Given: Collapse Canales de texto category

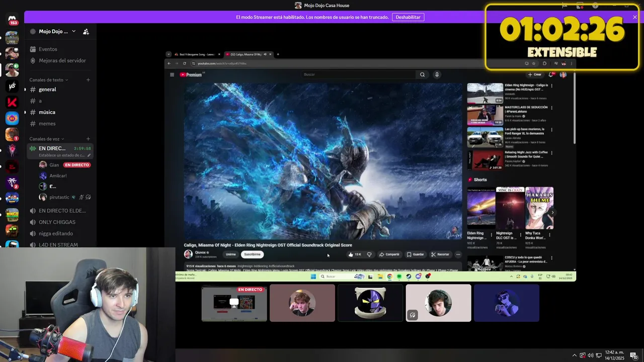Looking at the screenshot, I should pyautogui.click(x=48, y=80).
